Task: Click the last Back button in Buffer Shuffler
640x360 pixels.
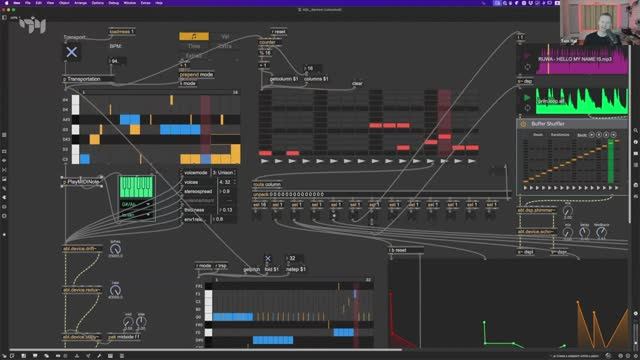Action: 613,135
